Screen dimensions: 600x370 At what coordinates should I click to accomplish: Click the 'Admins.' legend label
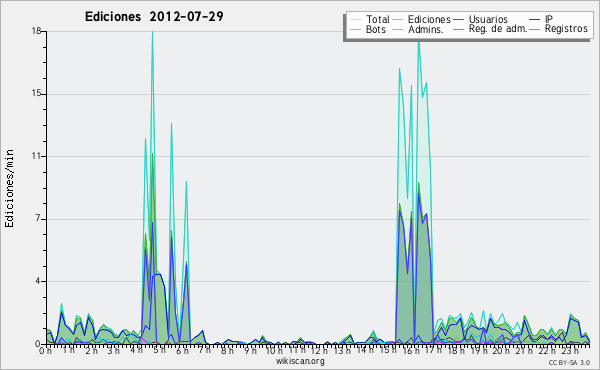click(x=426, y=29)
